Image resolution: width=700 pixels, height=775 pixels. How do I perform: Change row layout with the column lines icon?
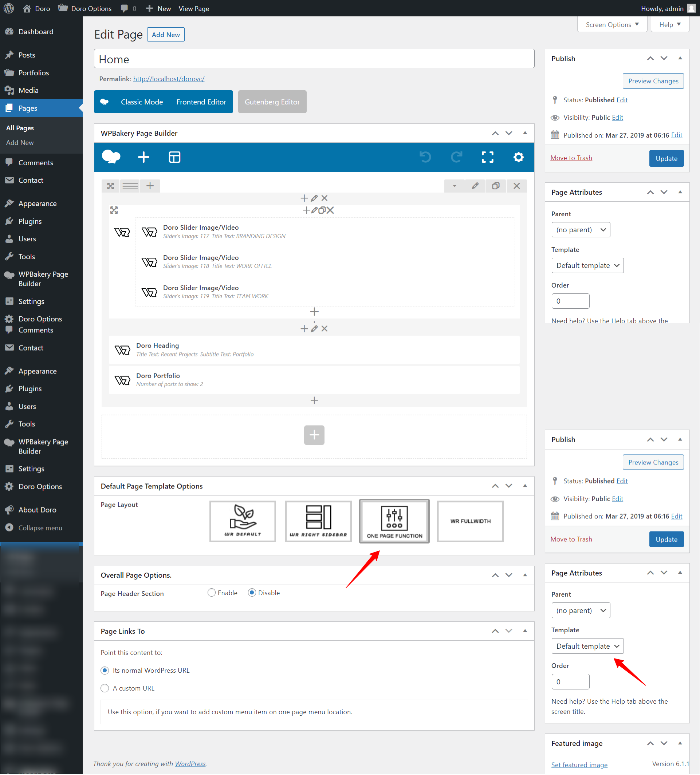130,186
